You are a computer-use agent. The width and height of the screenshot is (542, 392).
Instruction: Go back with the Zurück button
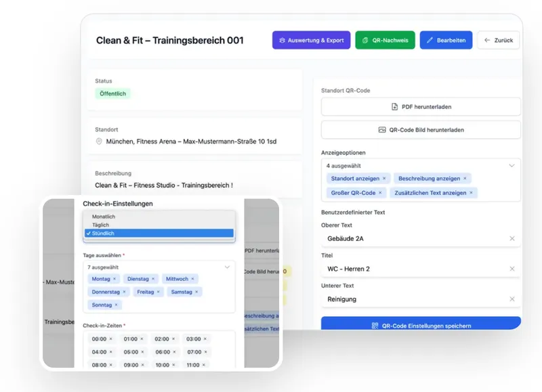pyautogui.click(x=498, y=41)
